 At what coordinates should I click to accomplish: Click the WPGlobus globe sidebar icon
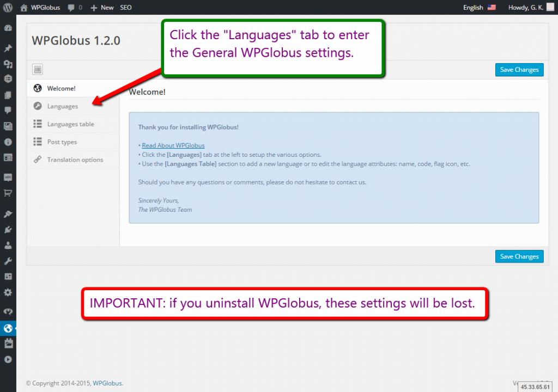[x=8, y=328]
